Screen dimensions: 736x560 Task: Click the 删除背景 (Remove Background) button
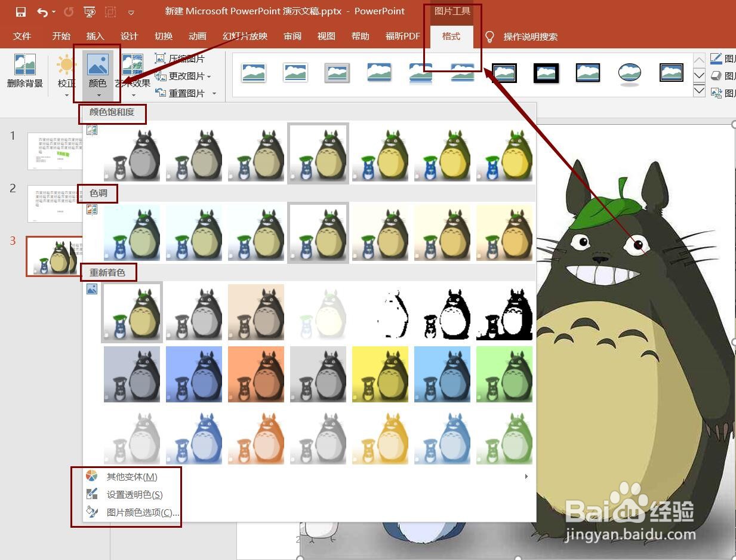tap(25, 71)
